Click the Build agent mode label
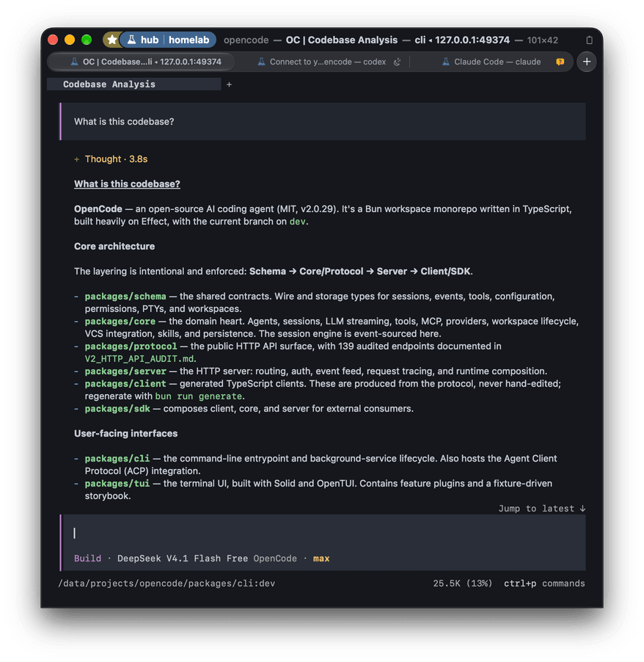 [x=87, y=559]
